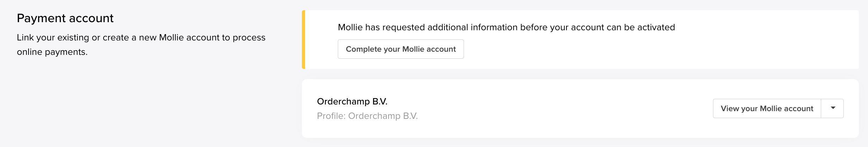Click blank area in the Orderchamp account card
The height and width of the screenshot is (147, 868).
[x=564, y=108]
